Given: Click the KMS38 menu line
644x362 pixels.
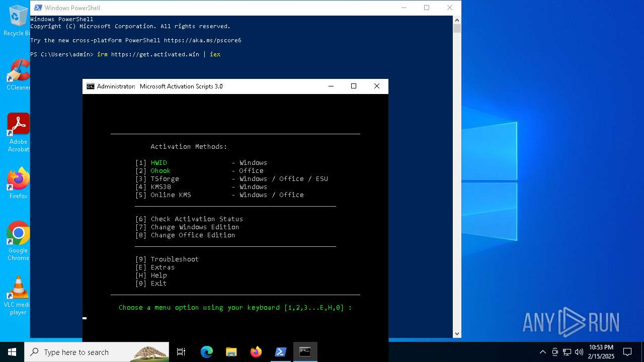Looking at the screenshot, I should 201,187.
